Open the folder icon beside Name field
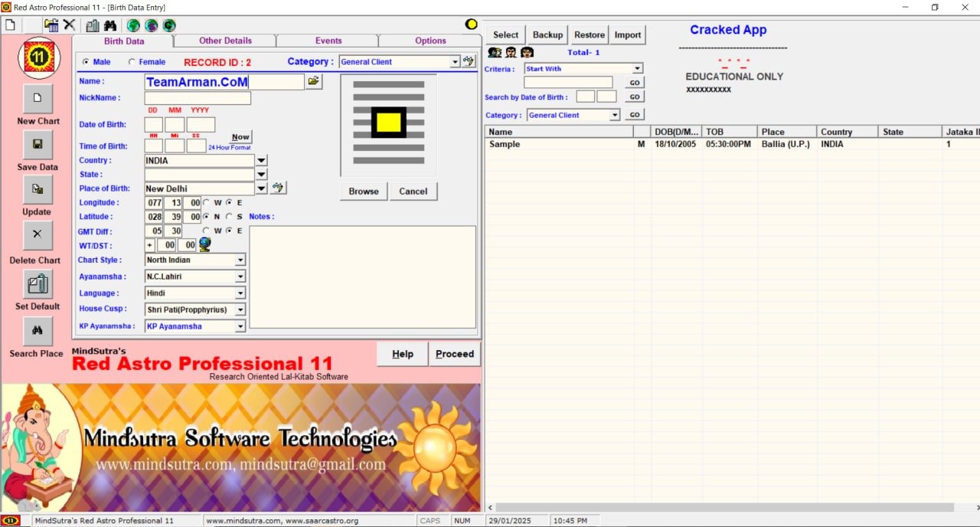Image resolution: width=980 pixels, height=527 pixels. (314, 81)
